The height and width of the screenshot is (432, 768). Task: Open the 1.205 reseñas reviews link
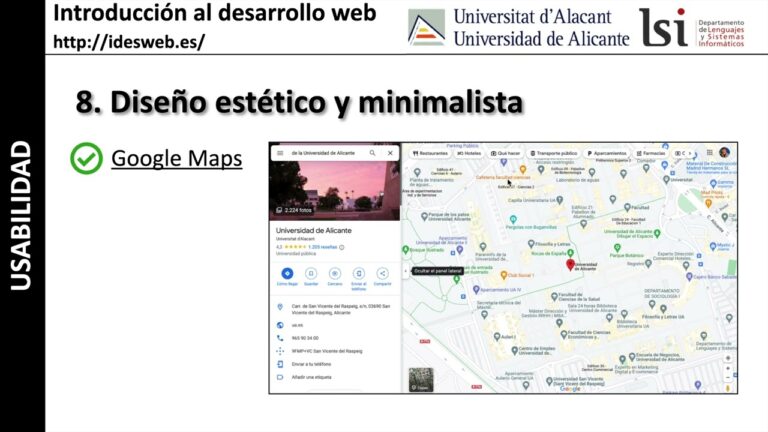point(323,247)
